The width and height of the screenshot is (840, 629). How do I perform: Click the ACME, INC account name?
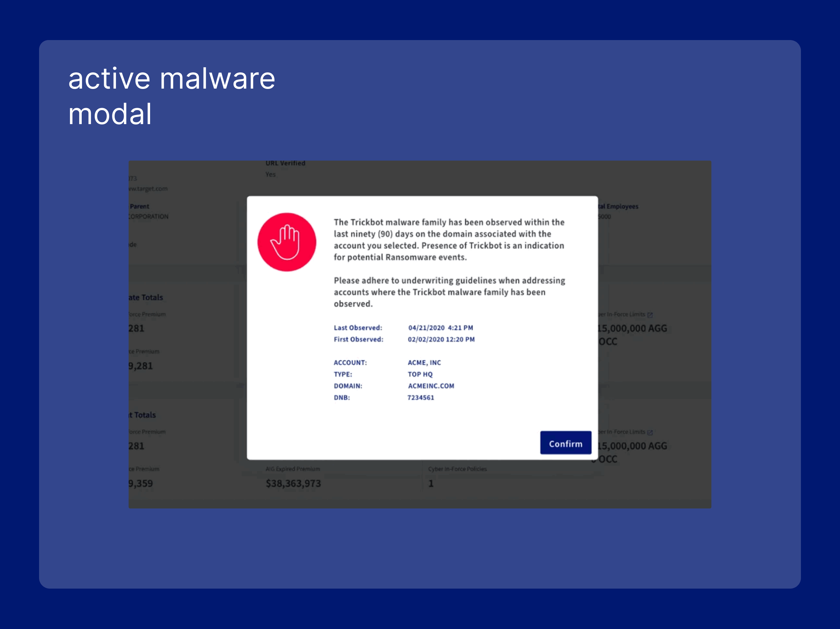pos(424,363)
